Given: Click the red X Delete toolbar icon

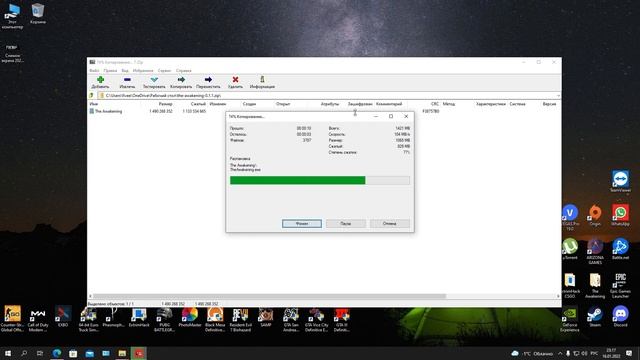Looking at the screenshot, I should point(235,80).
